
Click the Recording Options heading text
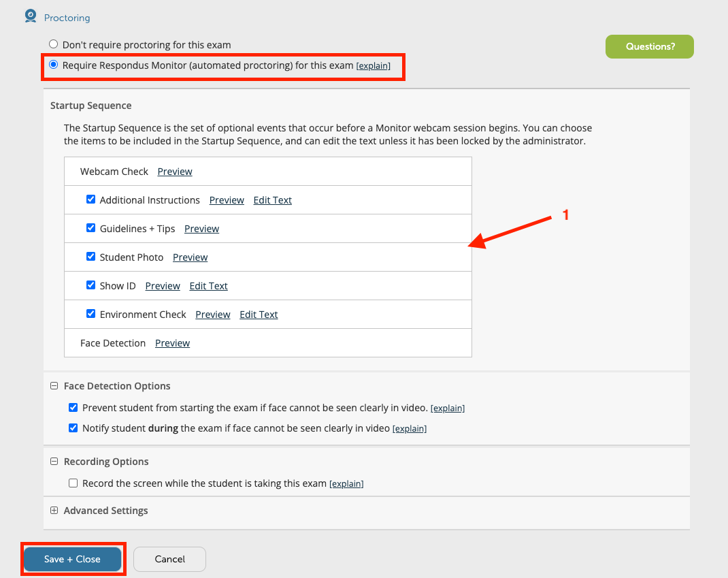pos(106,462)
